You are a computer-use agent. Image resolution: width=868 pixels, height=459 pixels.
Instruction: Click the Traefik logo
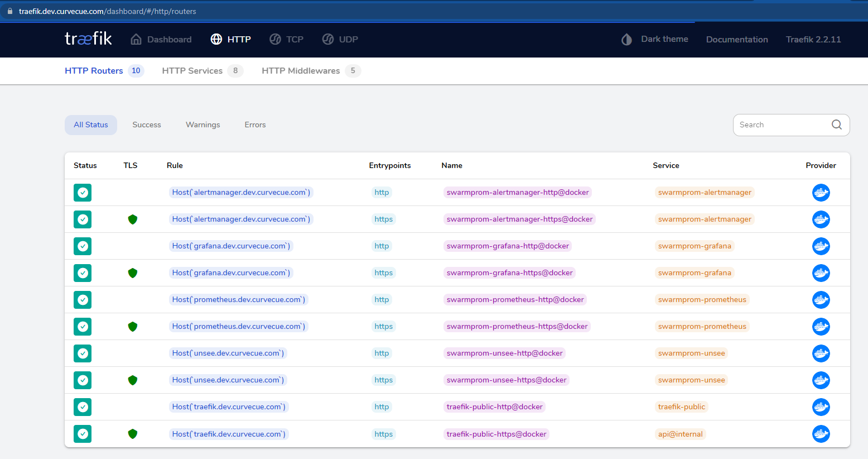(88, 39)
